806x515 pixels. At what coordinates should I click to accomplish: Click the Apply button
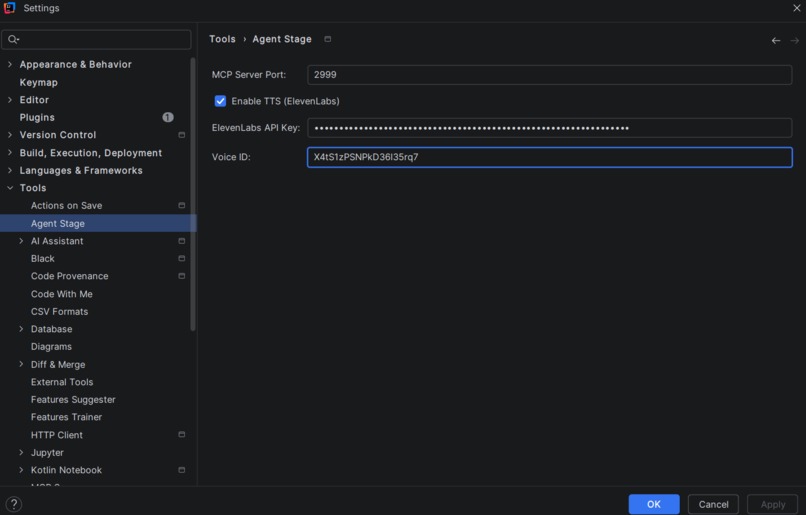(x=773, y=504)
